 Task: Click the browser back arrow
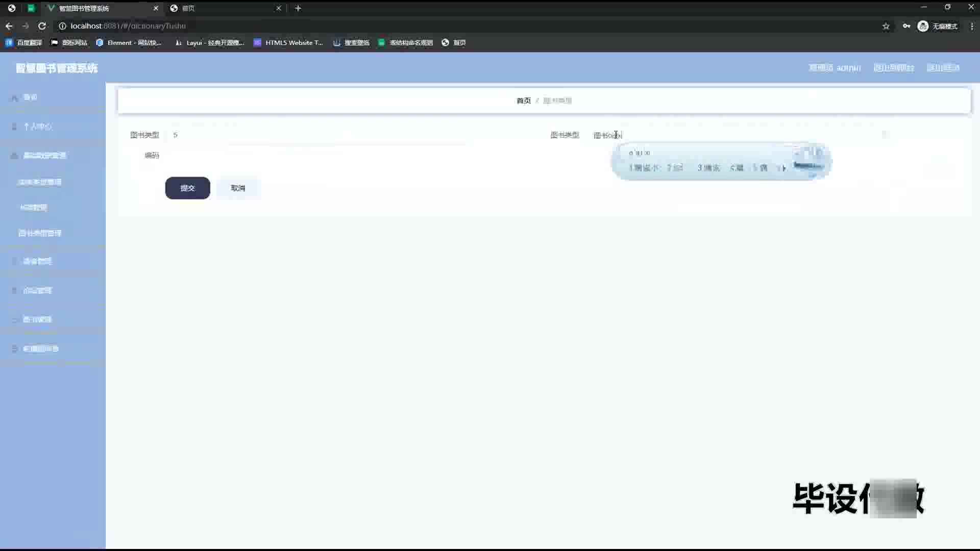(x=9, y=26)
